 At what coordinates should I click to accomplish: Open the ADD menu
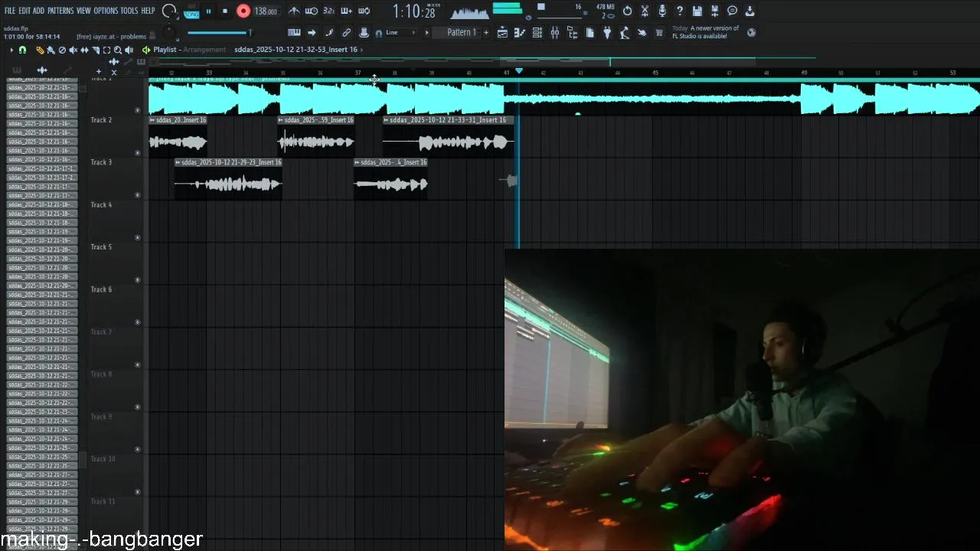pyautogui.click(x=38, y=11)
